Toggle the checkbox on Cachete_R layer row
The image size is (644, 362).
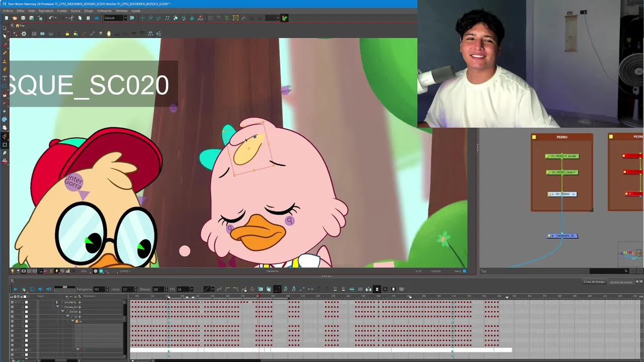[x=26, y=307]
